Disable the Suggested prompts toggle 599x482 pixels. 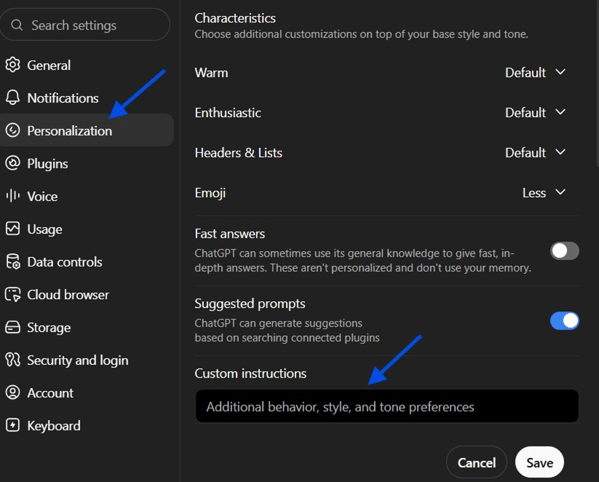tap(565, 321)
